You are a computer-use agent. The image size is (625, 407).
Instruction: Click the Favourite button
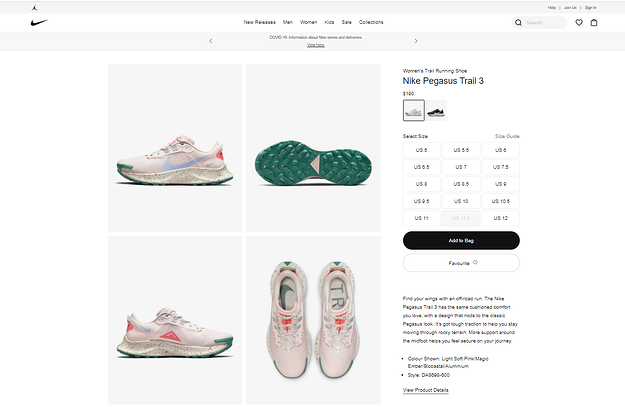(461, 263)
